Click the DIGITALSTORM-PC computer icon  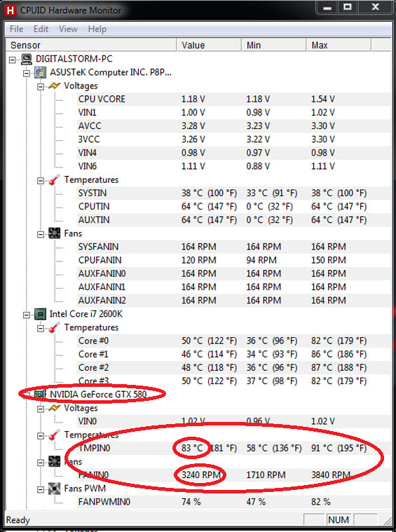coord(27,59)
